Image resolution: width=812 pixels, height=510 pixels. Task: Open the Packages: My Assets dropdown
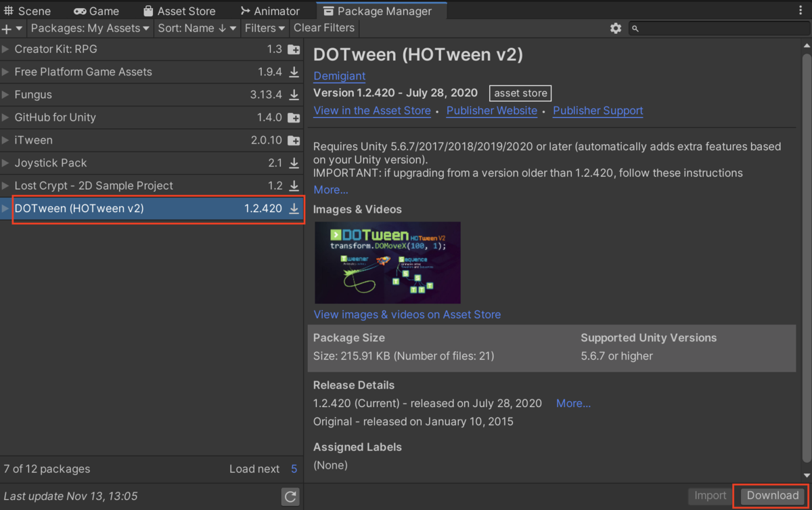point(90,28)
